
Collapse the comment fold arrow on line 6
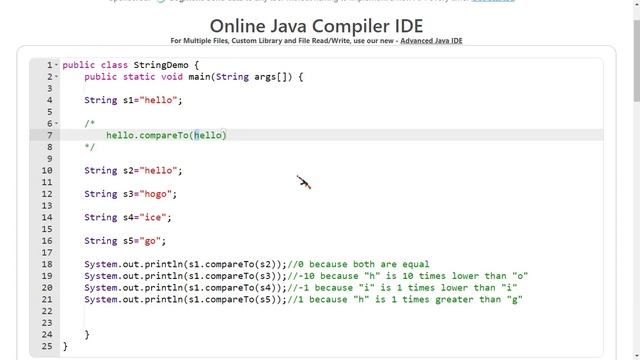coord(56,124)
